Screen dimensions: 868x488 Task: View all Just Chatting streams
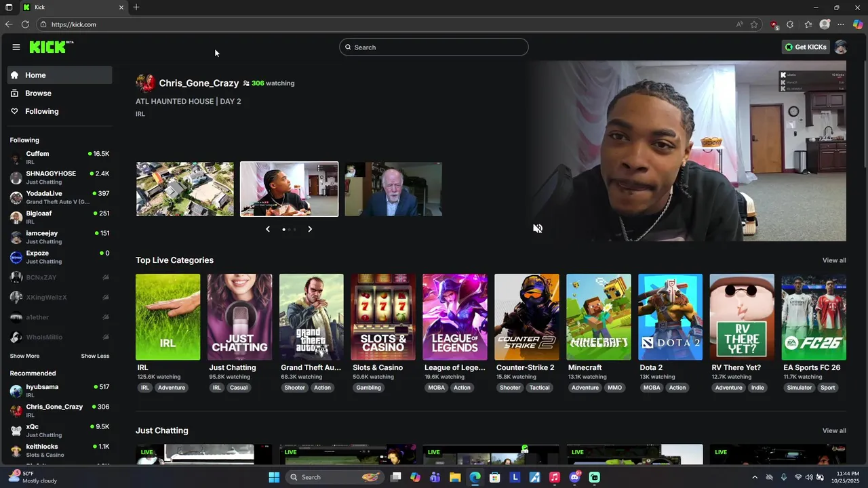(834, 430)
